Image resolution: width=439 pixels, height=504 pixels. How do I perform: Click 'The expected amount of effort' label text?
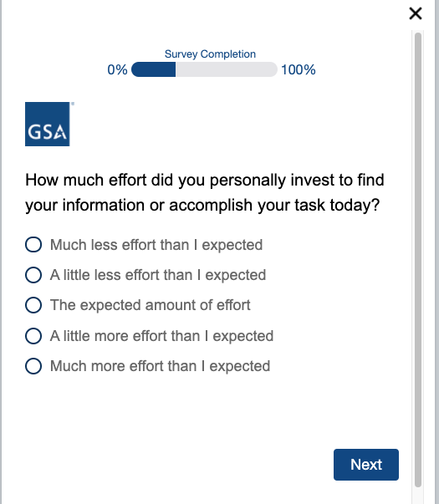click(151, 305)
